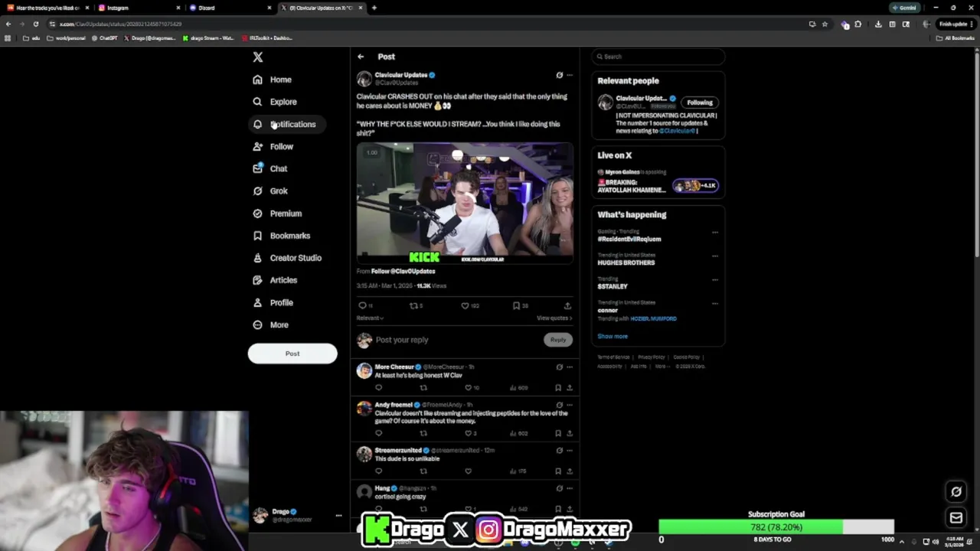
Task: Click the Gemini button
Action: coord(904,8)
